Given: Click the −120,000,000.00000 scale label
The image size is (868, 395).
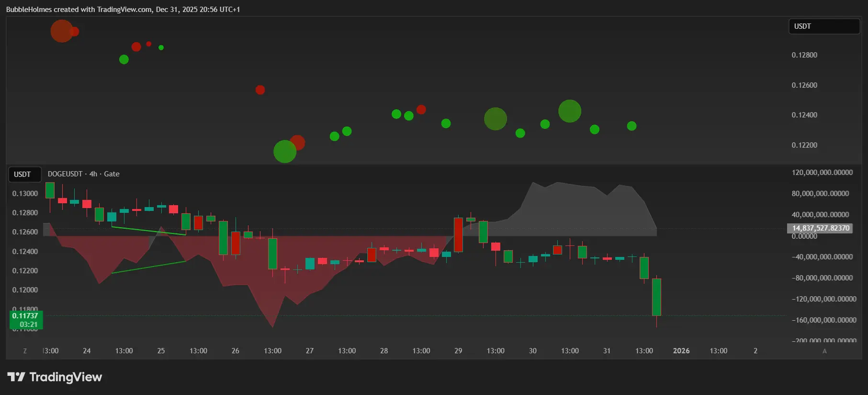Looking at the screenshot, I should 824,299.
